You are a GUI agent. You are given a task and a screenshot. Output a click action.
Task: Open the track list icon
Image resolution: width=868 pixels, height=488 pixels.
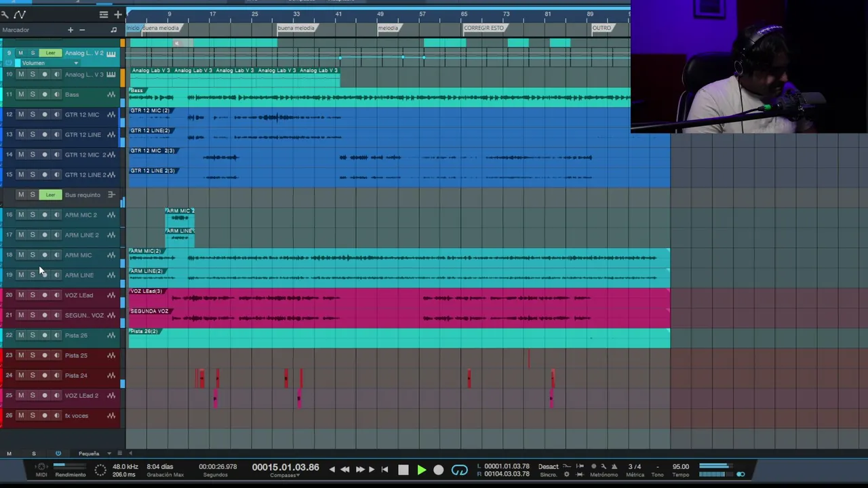click(x=103, y=14)
